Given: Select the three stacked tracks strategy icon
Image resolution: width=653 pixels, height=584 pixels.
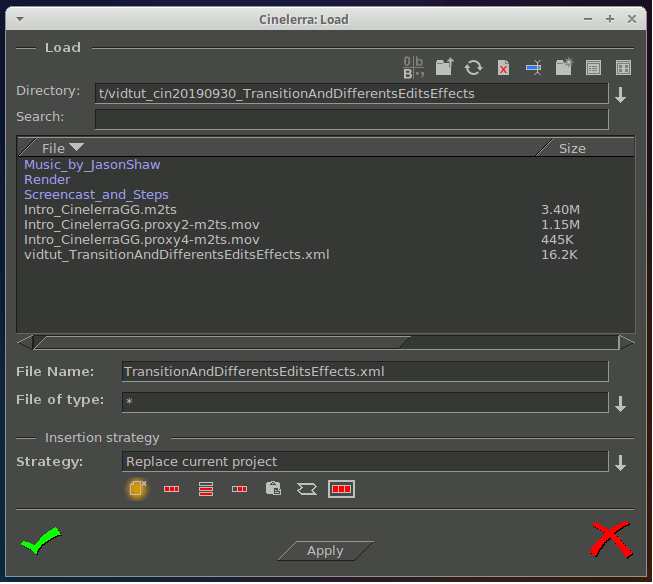Looking at the screenshot, I should [206, 489].
